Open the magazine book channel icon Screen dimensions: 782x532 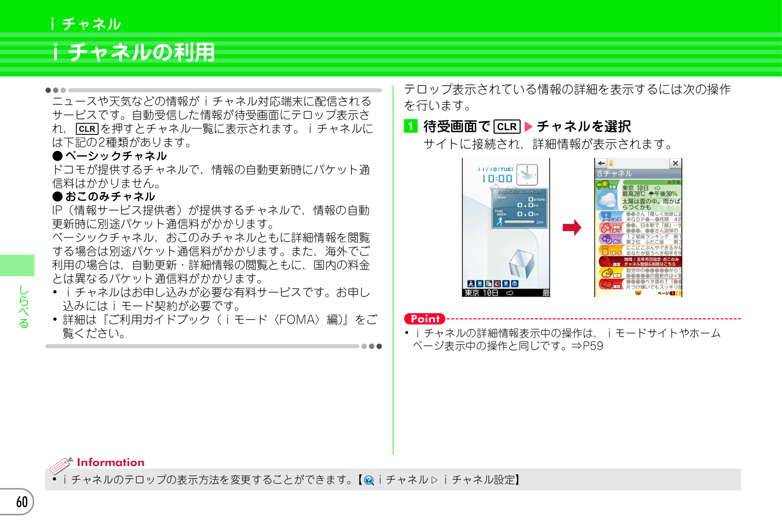click(610, 284)
